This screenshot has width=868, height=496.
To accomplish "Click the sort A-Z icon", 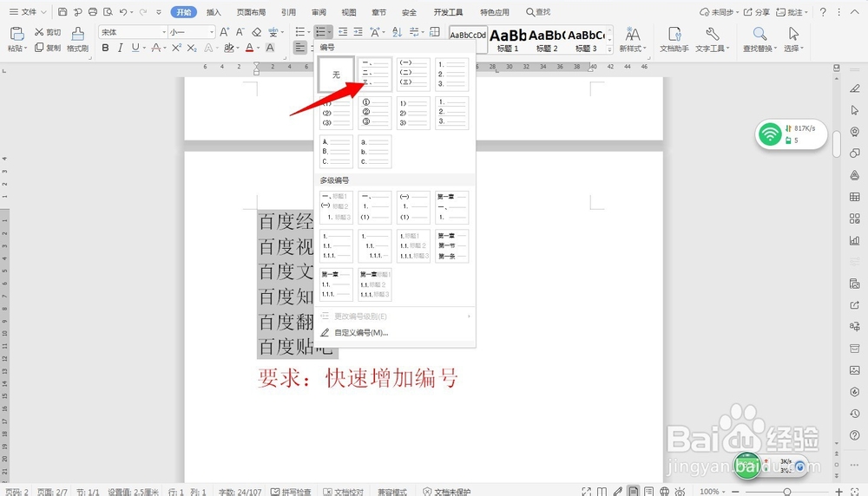I will [x=397, y=32].
